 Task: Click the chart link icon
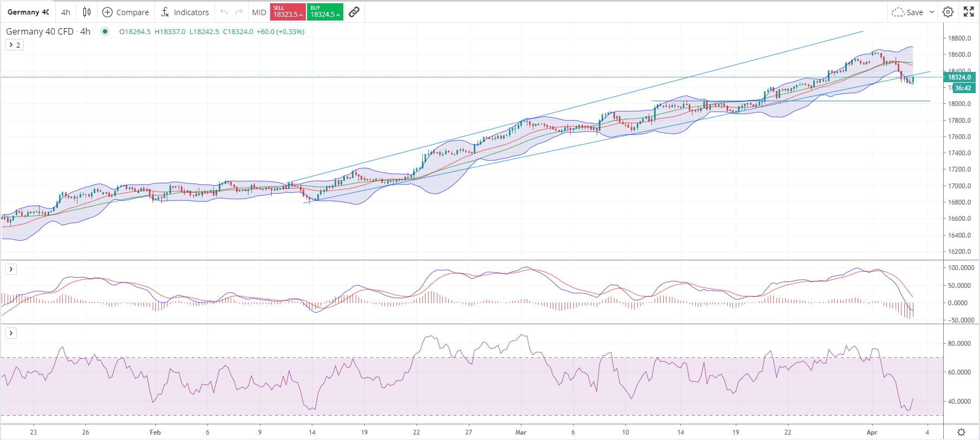tap(354, 12)
